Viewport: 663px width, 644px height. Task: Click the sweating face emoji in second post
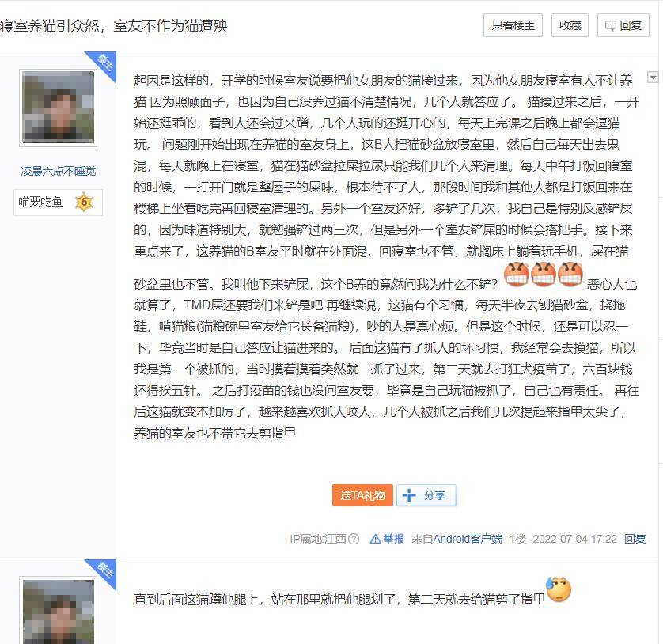click(559, 589)
